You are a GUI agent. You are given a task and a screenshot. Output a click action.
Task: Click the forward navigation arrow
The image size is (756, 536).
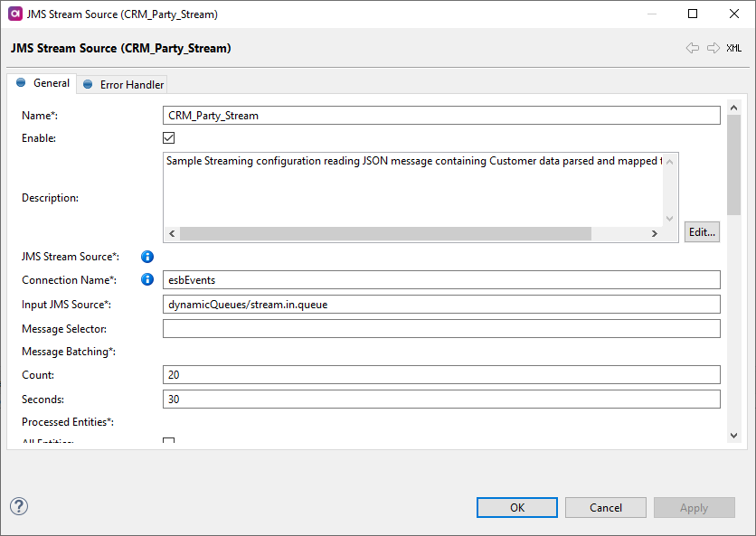click(712, 48)
